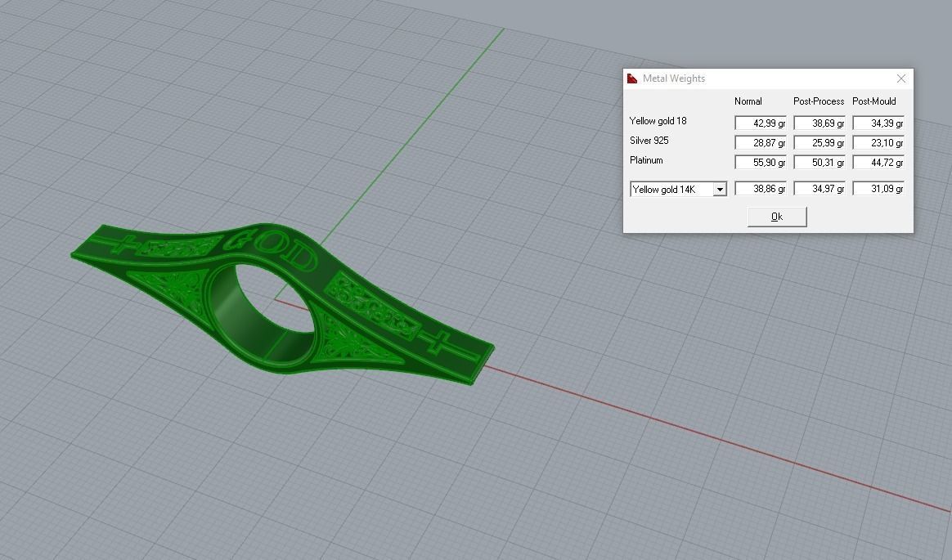Click the Platinum row label
This screenshot has width=952, height=560.
[646, 160]
